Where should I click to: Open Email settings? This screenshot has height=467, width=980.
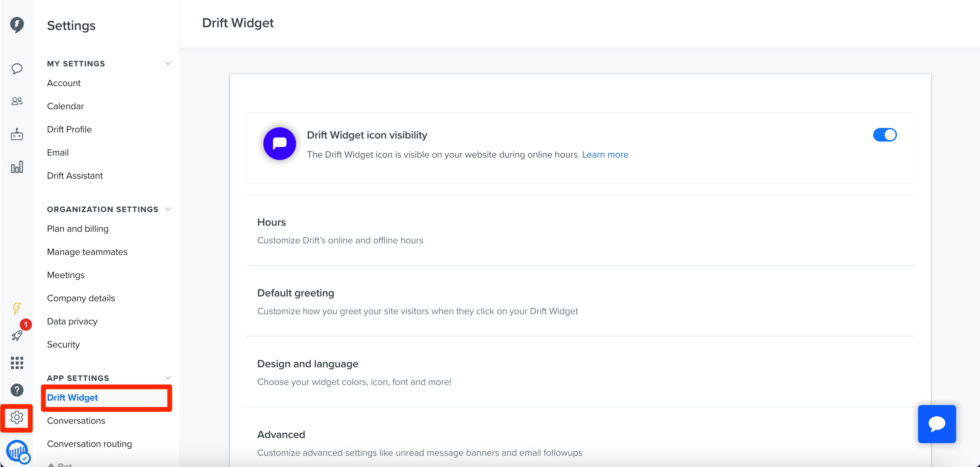click(58, 152)
